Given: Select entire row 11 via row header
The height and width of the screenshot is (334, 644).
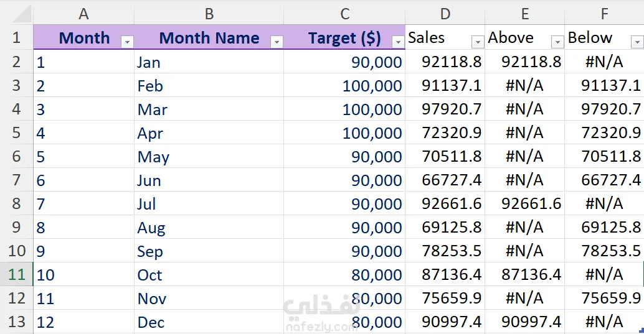Looking at the screenshot, I should click(16, 274).
